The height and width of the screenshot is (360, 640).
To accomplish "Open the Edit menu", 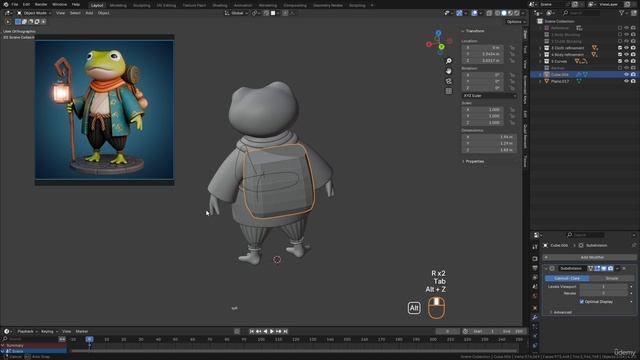I will click(26, 4).
